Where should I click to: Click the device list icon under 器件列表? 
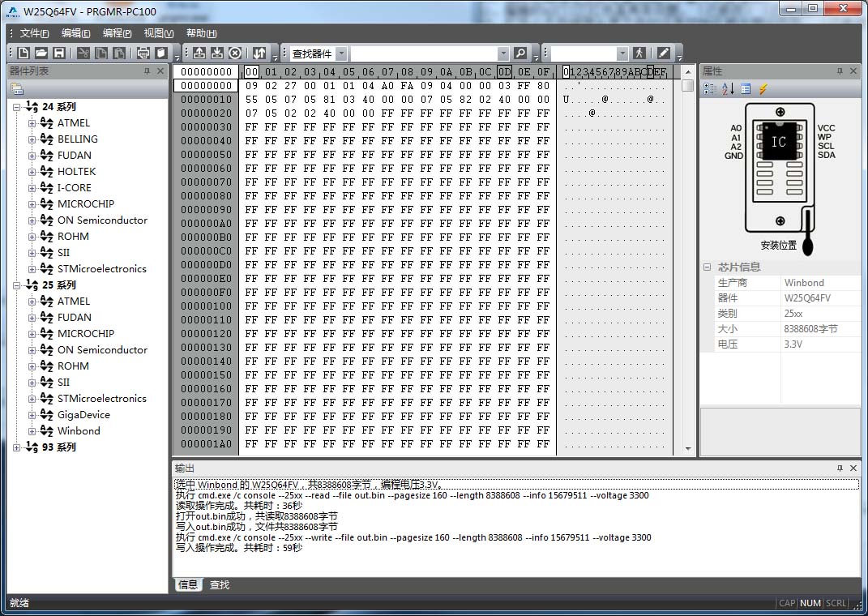pyautogui.click(x=16, y=89)
